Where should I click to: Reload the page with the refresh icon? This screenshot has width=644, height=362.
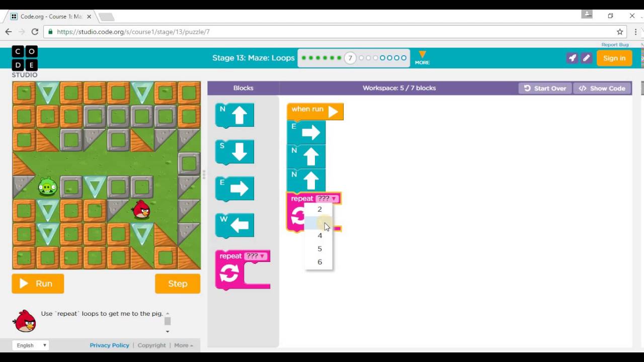coord(35,32)
